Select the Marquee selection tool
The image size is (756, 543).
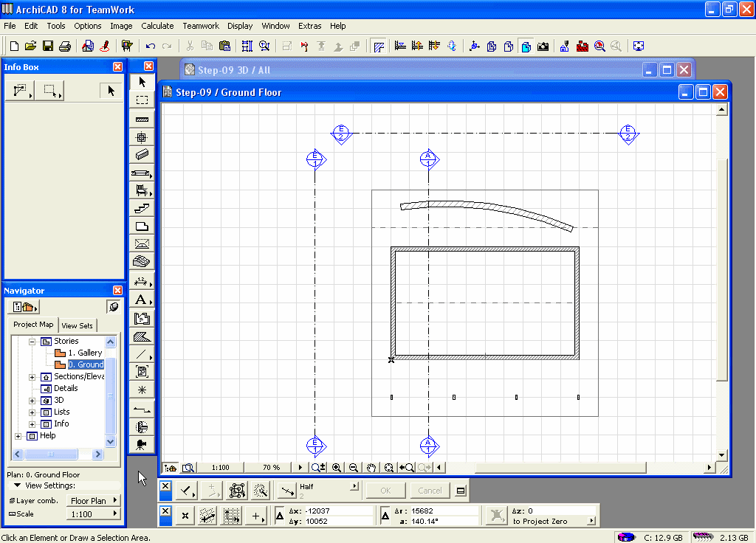(142, 100)
